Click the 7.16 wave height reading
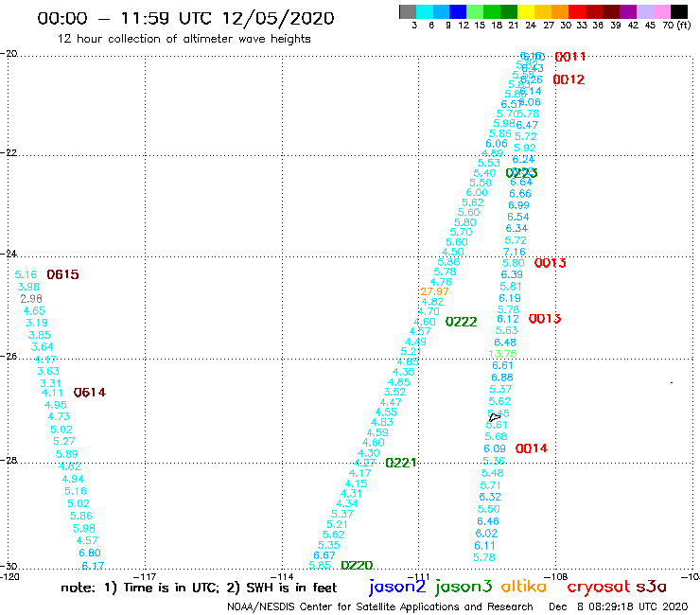 514,253
